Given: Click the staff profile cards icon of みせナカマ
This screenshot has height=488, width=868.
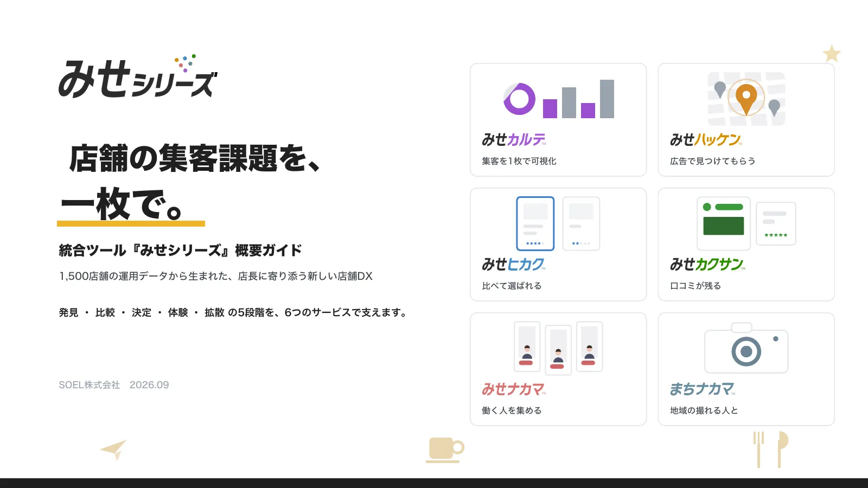Looking at the screenshot, I should click(558, 348).
